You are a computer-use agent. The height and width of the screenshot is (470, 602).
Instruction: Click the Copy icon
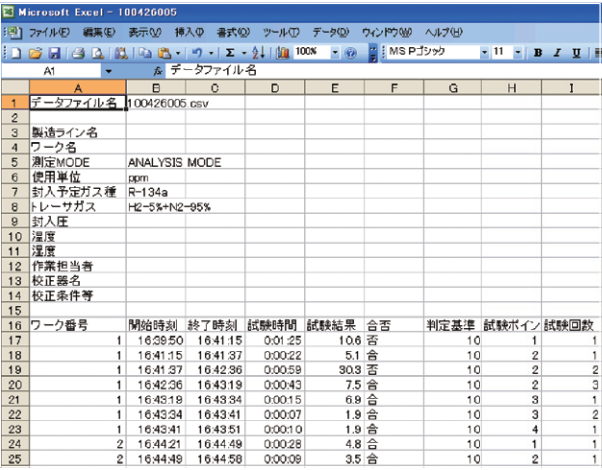(x=145, y=53)
